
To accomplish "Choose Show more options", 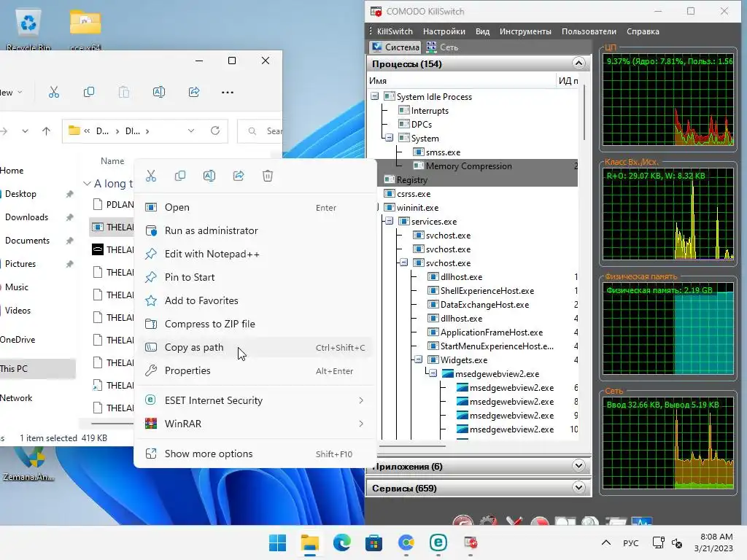I will point(255,454).
